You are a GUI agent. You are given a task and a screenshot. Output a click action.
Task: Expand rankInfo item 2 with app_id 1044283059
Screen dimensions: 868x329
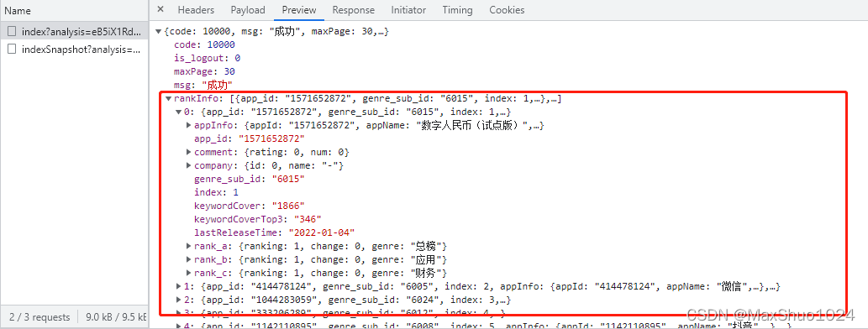179,300
